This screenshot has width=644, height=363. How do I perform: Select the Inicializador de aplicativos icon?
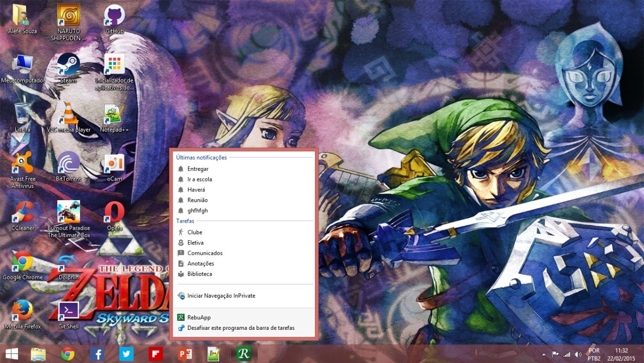[115, 72]
